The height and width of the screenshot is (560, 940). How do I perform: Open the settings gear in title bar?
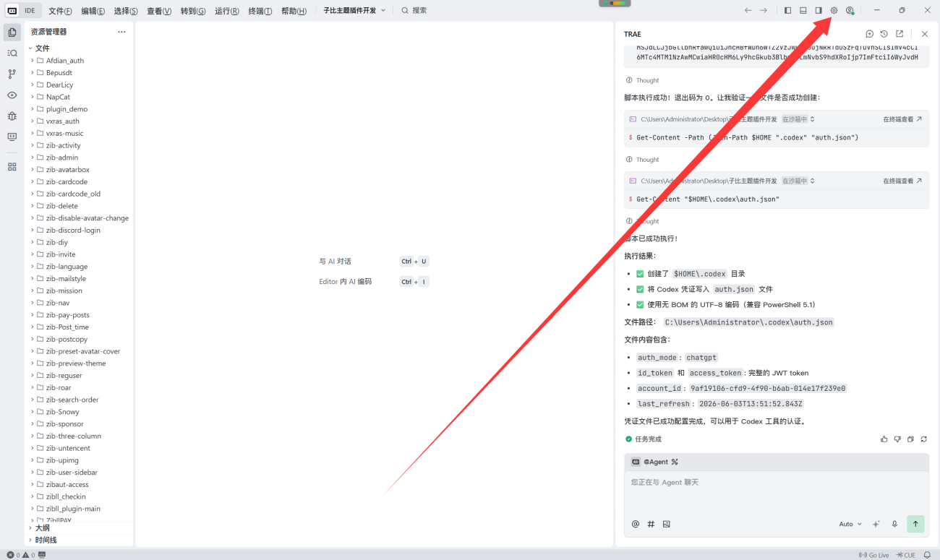(x=834, y=11)
